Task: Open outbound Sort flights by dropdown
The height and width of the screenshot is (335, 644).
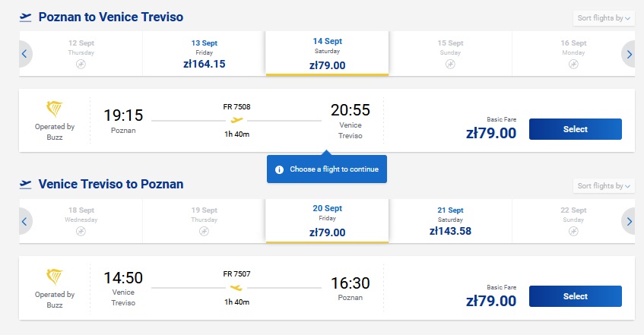Action: pyautogui.click(x=604, y=18)
